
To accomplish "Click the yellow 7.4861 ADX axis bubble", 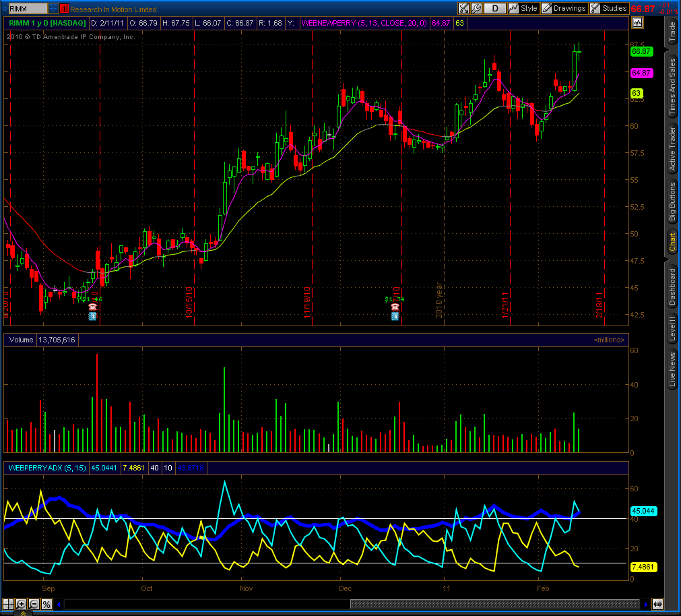I will tap(643, 567).
